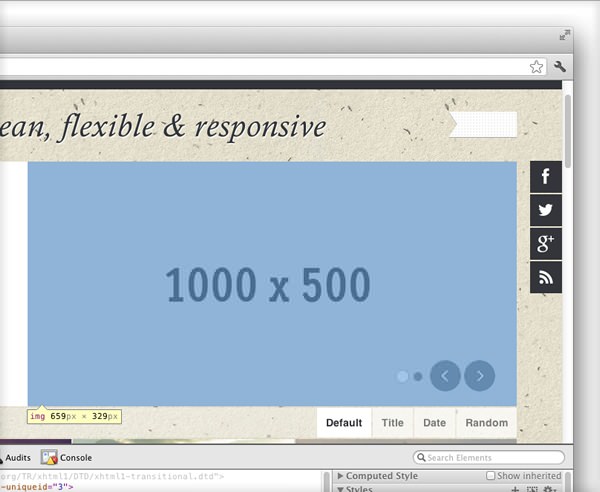Click the search magnifier icon
600x492 pixels.
pos(421,457)
